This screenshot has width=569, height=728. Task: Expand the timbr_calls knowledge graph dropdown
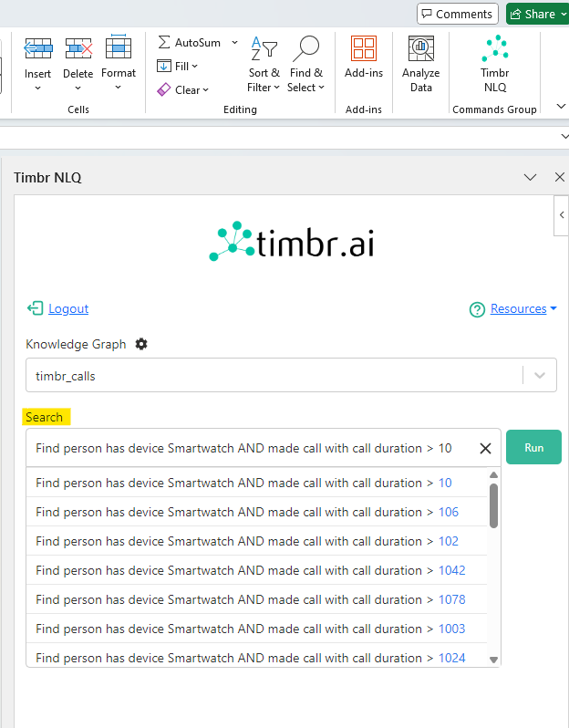pyautogui.click(x=539, y=375)
